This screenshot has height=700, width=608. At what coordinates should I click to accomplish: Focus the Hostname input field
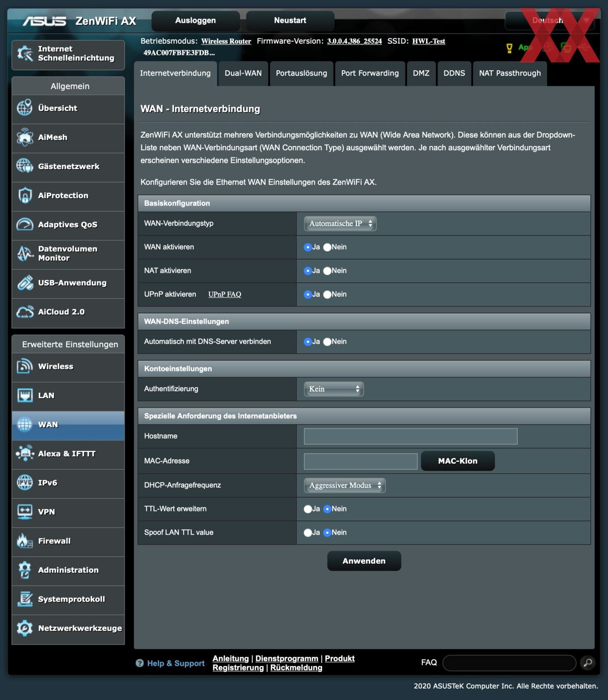411,436
